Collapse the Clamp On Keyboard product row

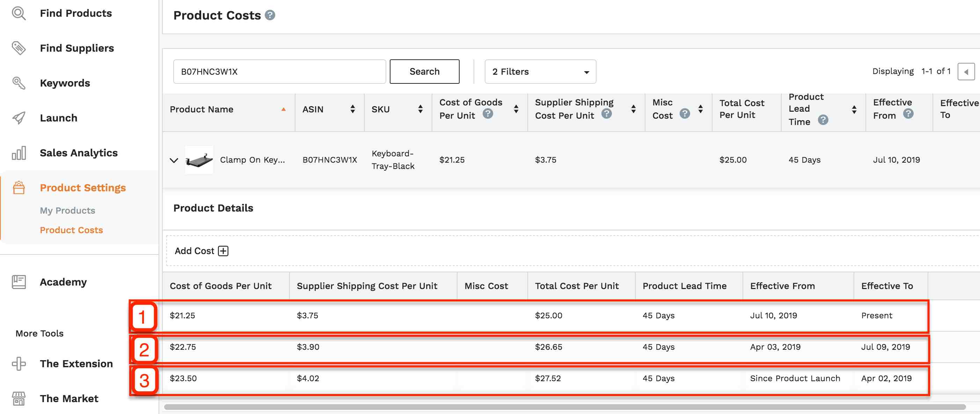[x=174, y=160]
